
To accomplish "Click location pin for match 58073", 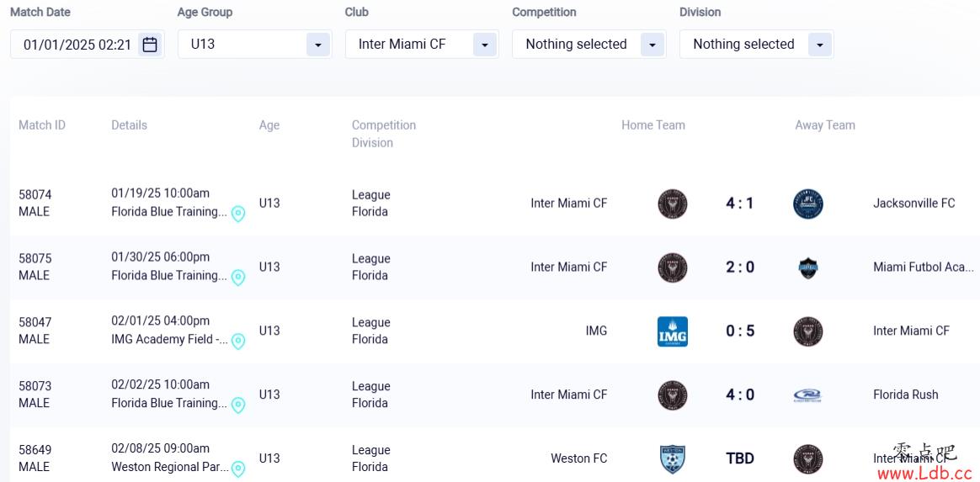I will tap(238, 405).
